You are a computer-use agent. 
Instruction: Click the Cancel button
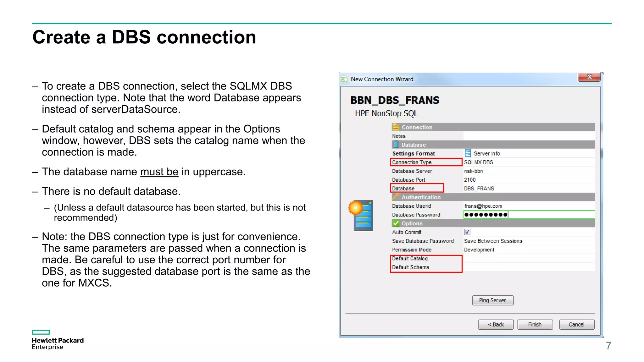coord(576,325)
